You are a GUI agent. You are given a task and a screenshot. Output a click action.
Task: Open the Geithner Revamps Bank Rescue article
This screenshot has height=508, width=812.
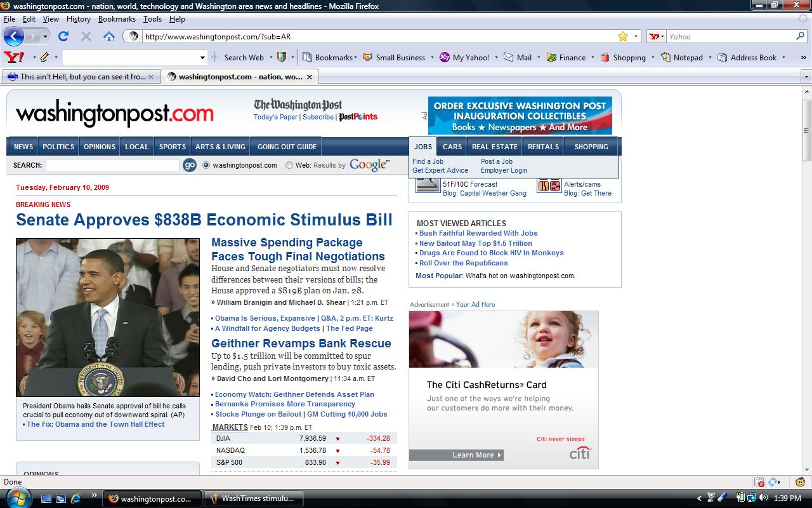(x=303, y=343)
